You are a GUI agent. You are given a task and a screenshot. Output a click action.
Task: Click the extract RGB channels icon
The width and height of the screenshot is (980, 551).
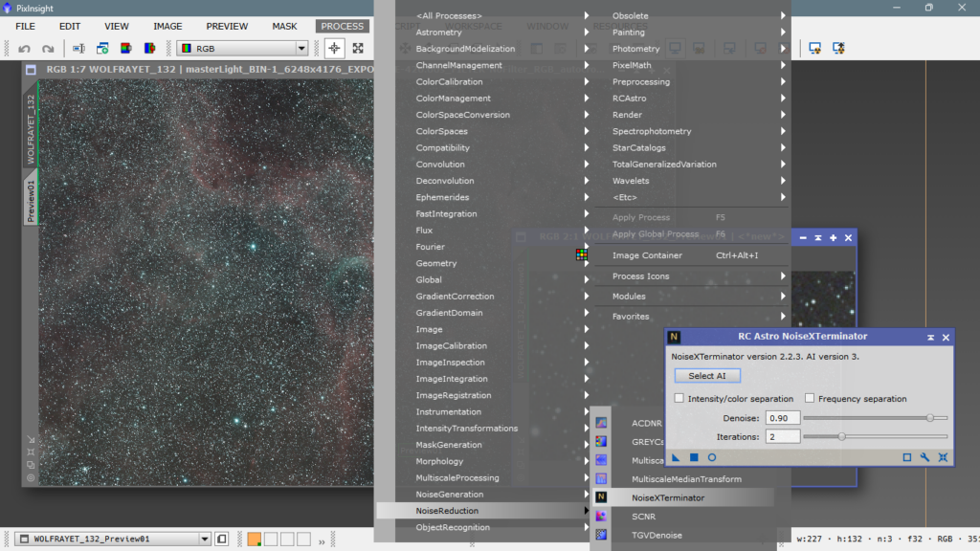[x=126, y=48]
